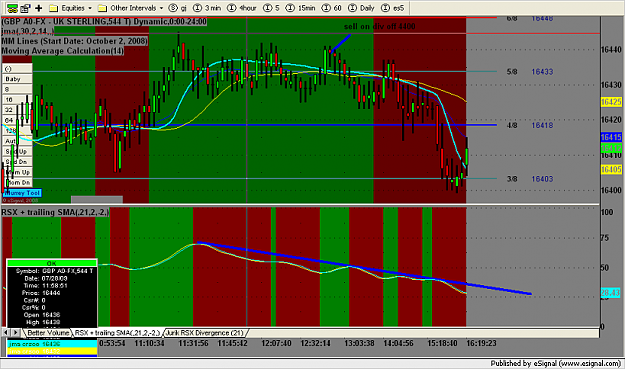Screen dimensions: 625x369
Task: Click the chain-link icon in toolbar
Action: click(x=12, y=8)
